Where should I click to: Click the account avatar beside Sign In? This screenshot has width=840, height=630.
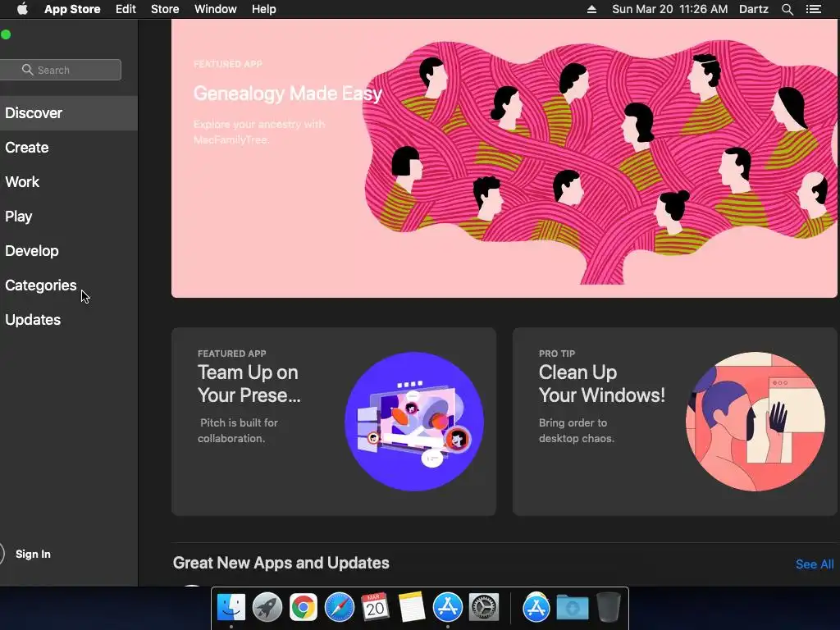coord(0,554)
